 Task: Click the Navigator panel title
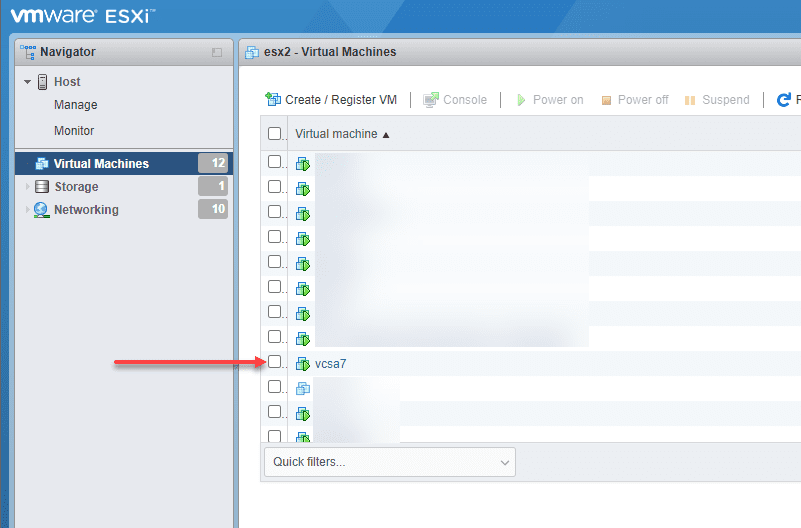68,52
